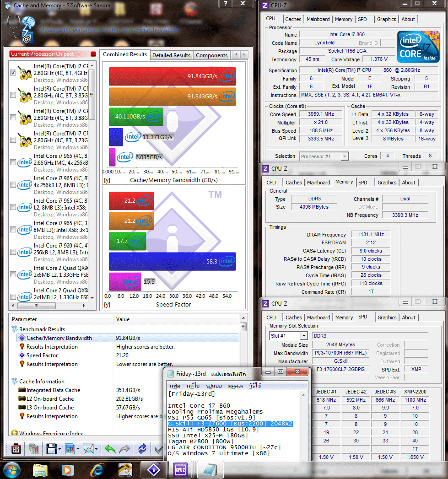Check the Core i7 3.85G reference processor checkbox
The image size is (448, 479).
pos(13,95)
